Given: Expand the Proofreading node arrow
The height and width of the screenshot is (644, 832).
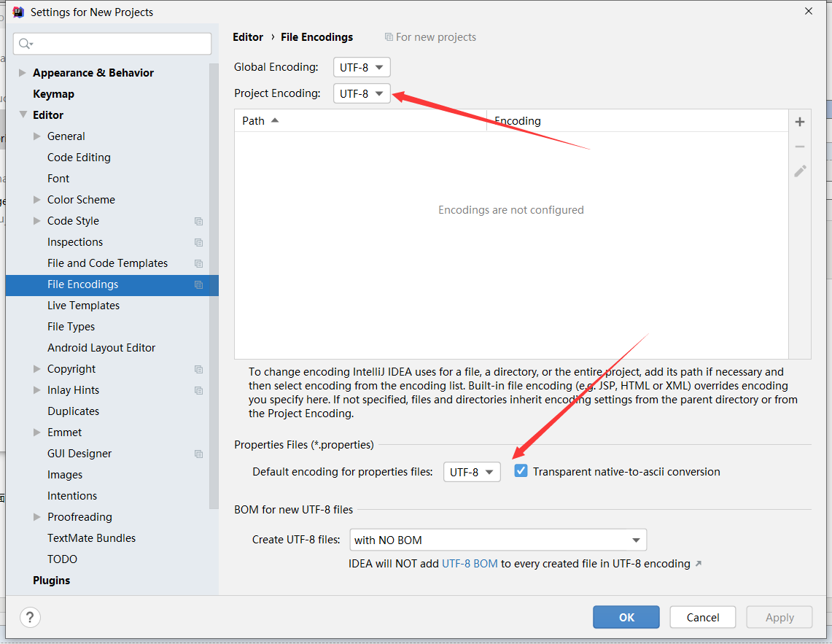Looking at the screenshot, I should point(36,517).
